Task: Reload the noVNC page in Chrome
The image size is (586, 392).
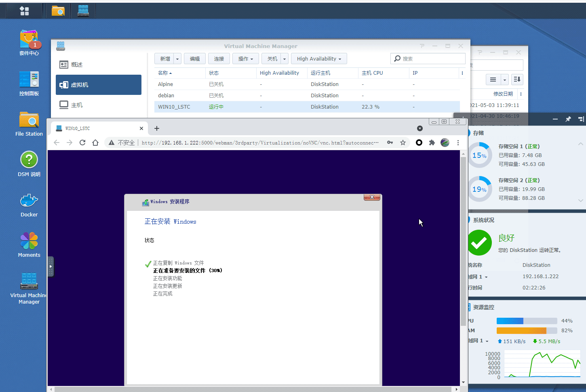Action: (x=82, y=143)
